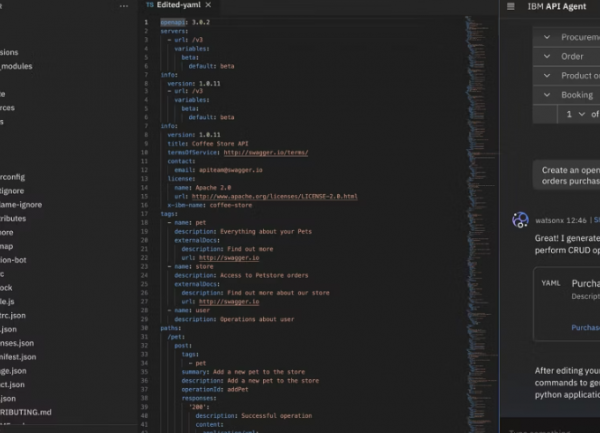This screenshot has width=600, height=433.
Task: Select the name-ignore file in explorer
Action: [21, 205]
